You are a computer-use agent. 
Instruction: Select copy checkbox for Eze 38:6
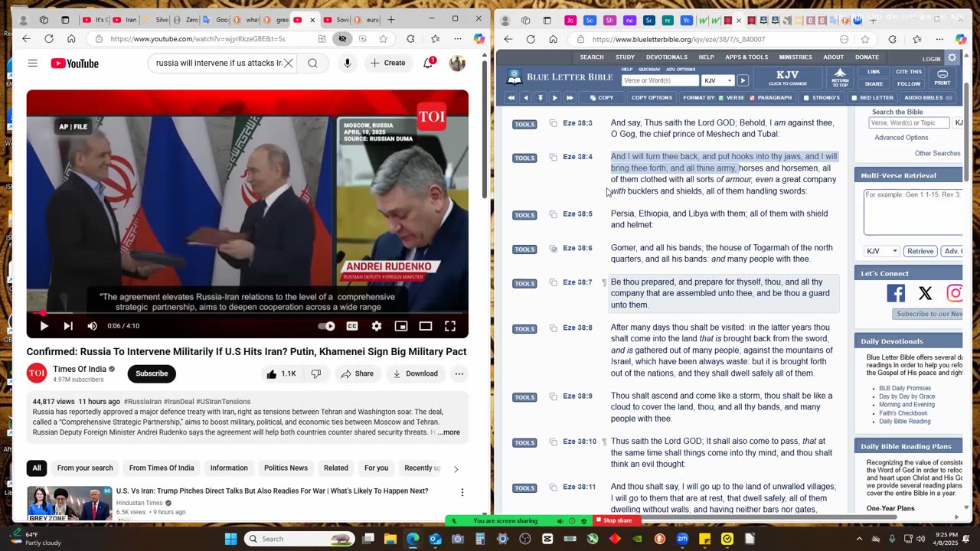pos(553,249)
